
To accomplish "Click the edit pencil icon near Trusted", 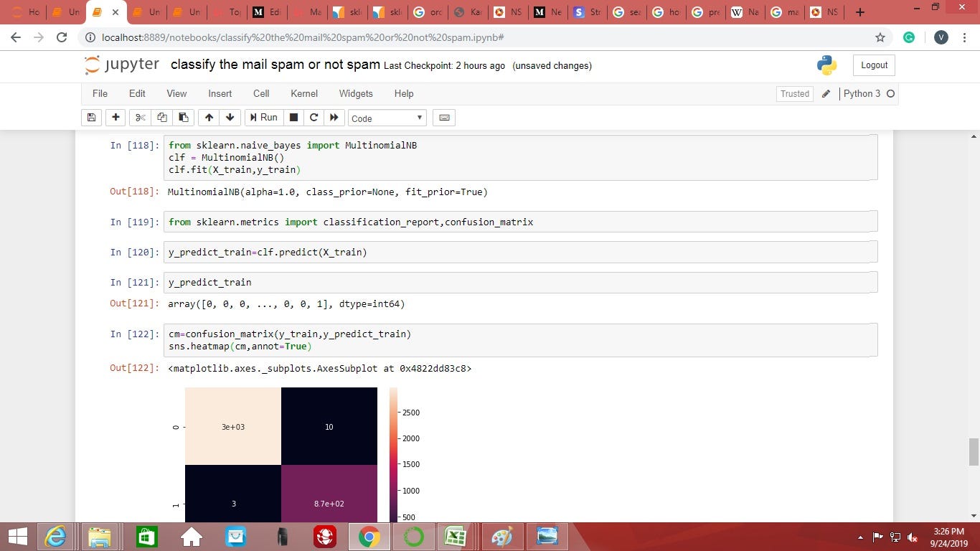I will coord(826,93).
